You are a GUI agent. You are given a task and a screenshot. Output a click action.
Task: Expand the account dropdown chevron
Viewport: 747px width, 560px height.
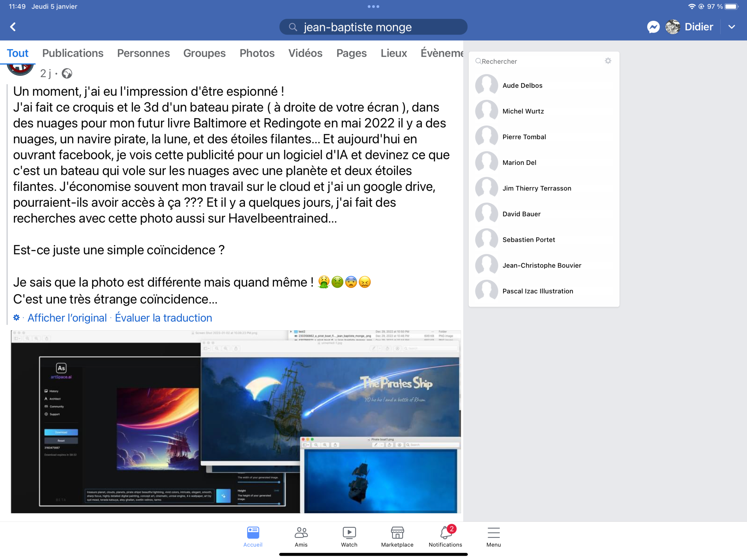pyautogui.click(x=731, y=27)
